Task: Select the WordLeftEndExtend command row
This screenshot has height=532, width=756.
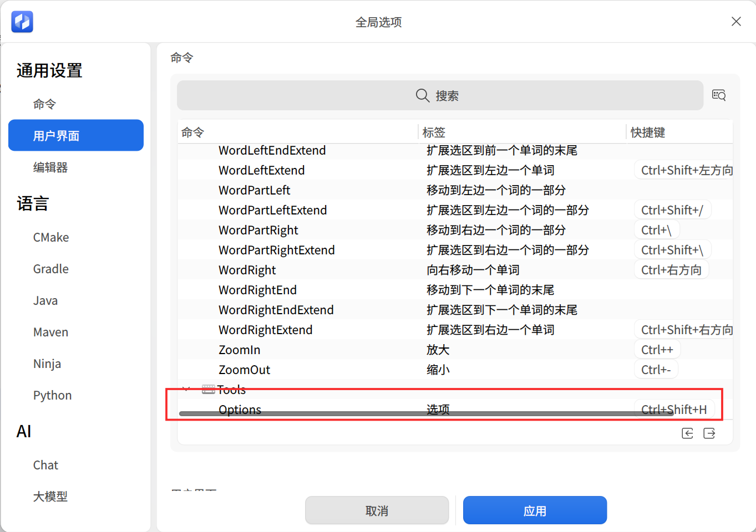Action: [x=455, y=150]
